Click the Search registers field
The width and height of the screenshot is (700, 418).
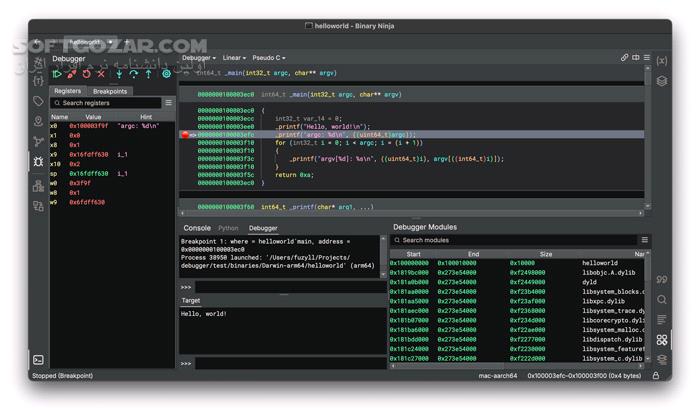click(x=106, y=103)
